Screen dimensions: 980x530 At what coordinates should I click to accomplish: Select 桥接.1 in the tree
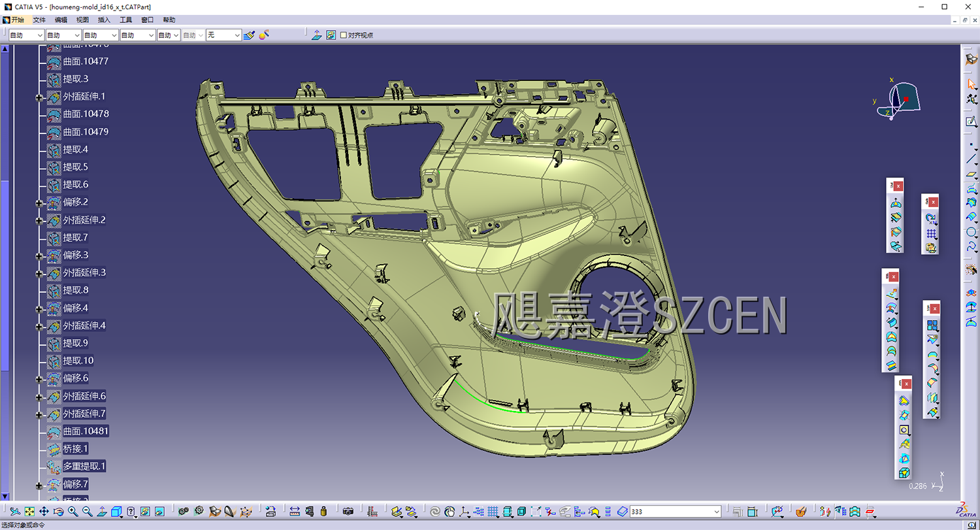(76, 449)
